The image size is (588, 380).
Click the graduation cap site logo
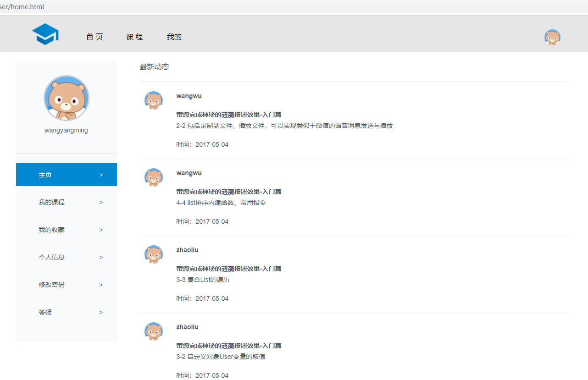point(45,34)
